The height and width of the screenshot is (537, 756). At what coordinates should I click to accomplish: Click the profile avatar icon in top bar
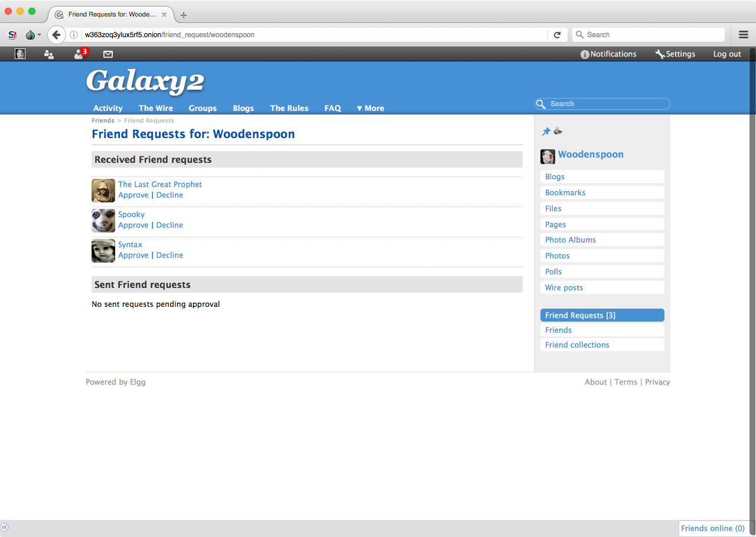20,54
